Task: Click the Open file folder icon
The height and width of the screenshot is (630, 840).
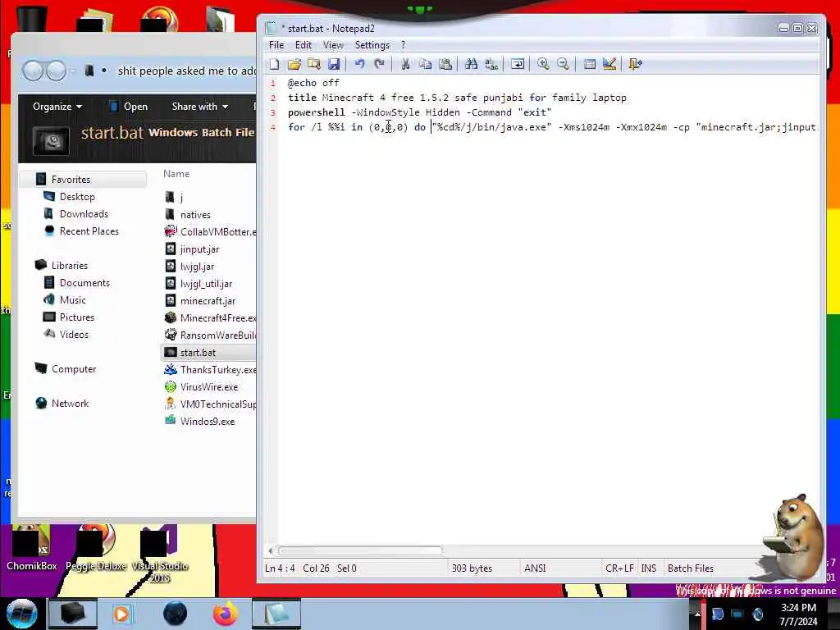Action: 294,64
